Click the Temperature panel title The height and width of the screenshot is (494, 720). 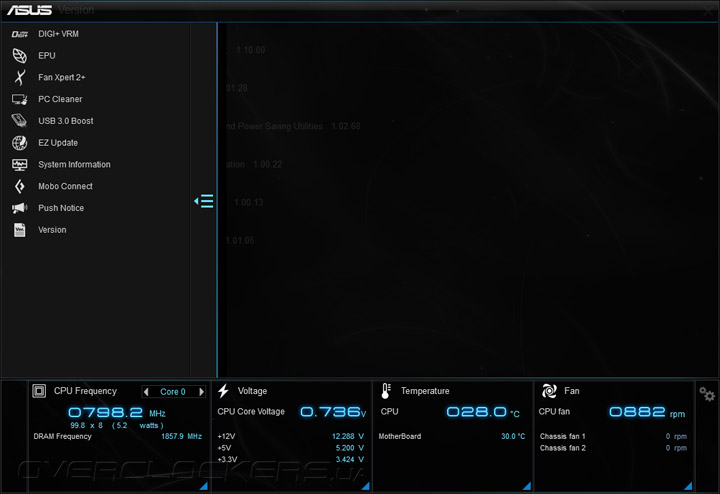click(425, 391)
